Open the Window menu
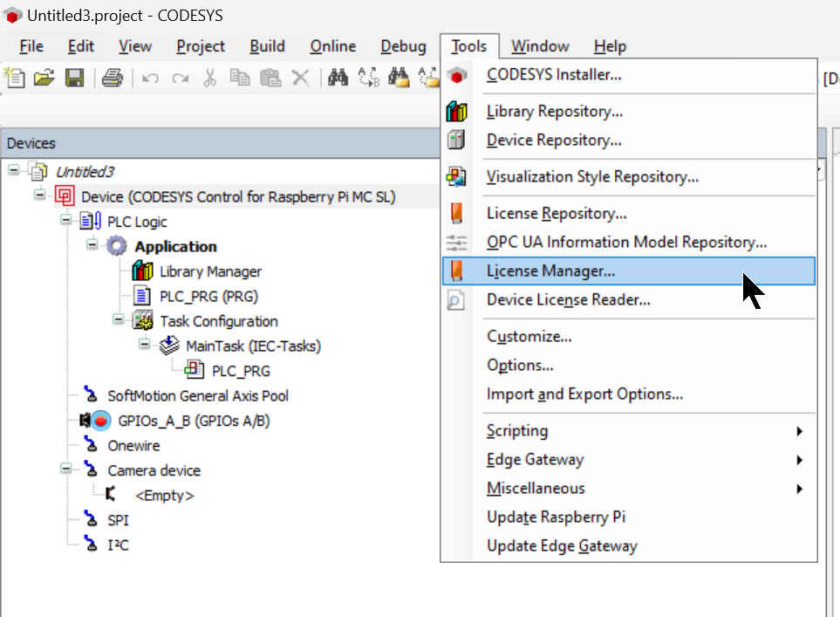840x617 pixels. coord(540,46)
